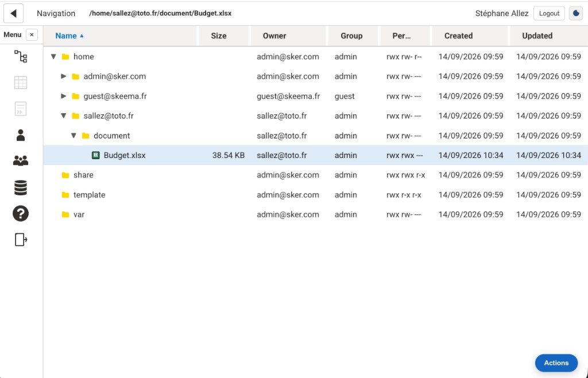Select the Budget.xlsx file name
The width and height of the screenshot is (588, 378).
125,155
